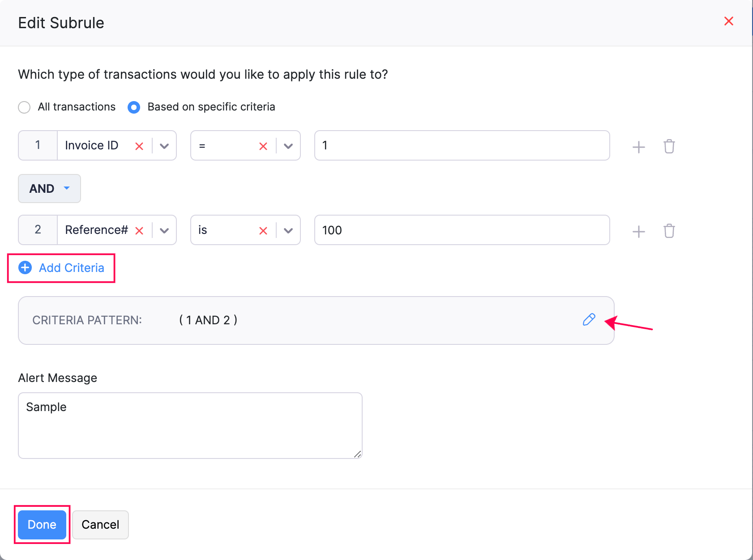Expand the Reference# field dropdown
Screen dimensions: 753x560
point(164,231)
